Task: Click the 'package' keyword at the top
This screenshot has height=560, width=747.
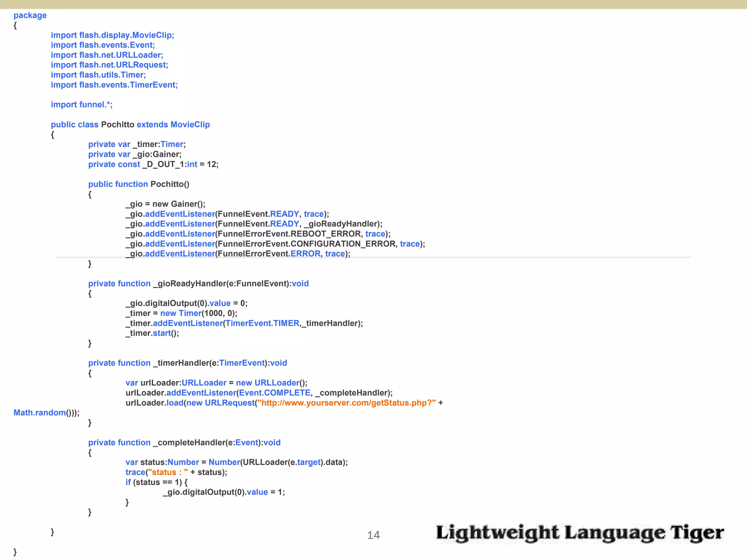Action: click(30, 15)
